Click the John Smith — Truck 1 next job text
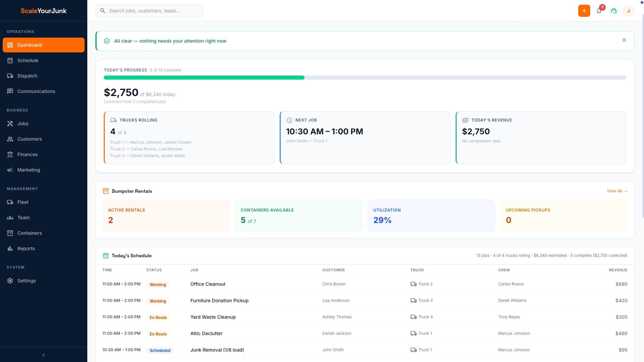 (307, 141)
